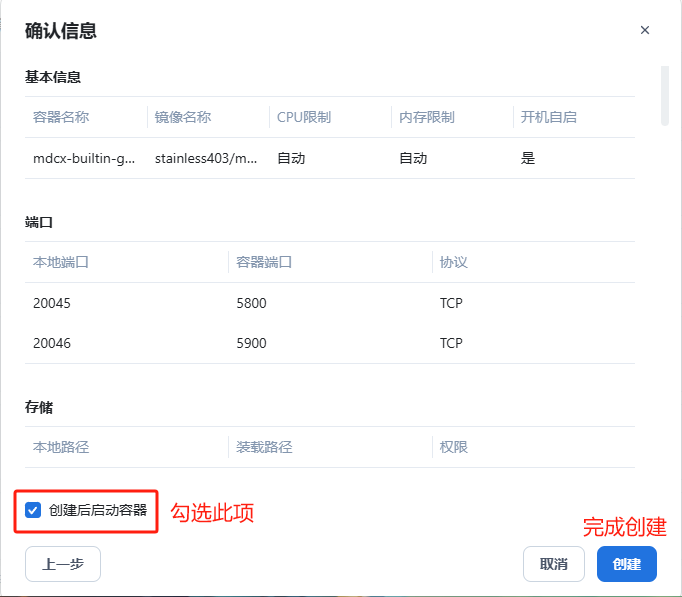Click the 是 value under 开机自启

[x=528, y=158]
